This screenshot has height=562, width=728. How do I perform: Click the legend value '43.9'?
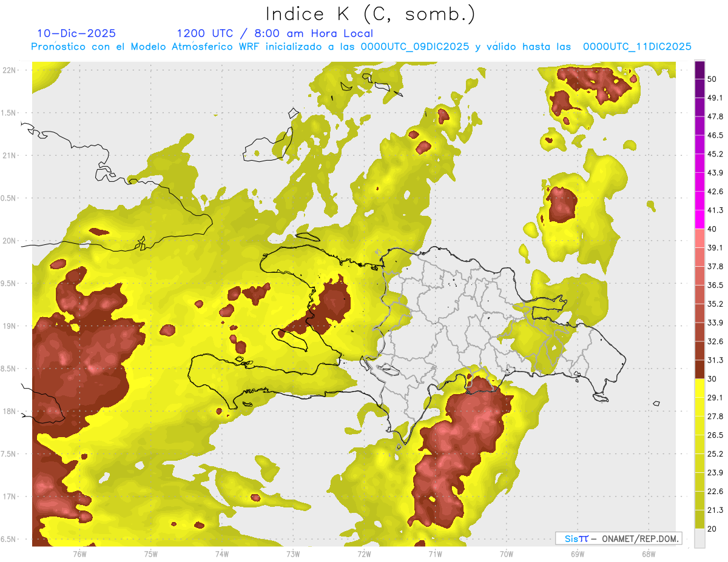click(716, 173)
